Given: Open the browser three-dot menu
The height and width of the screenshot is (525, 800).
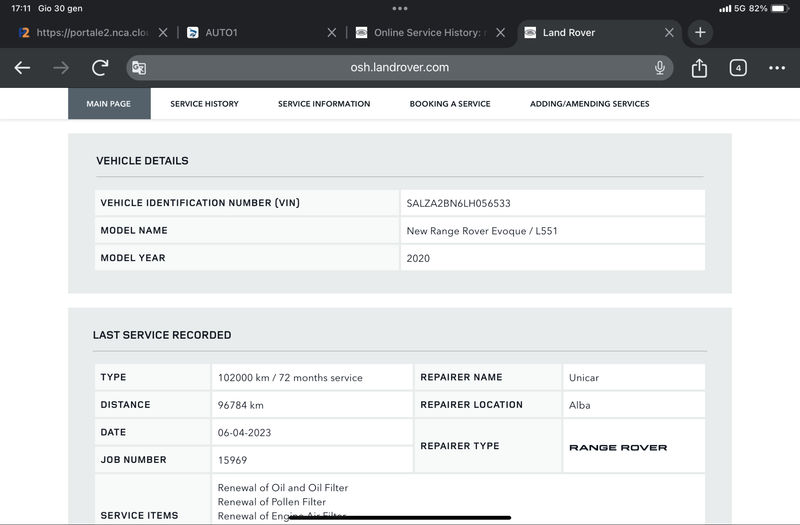Looking at the screenshot, I should pos(777,67).
